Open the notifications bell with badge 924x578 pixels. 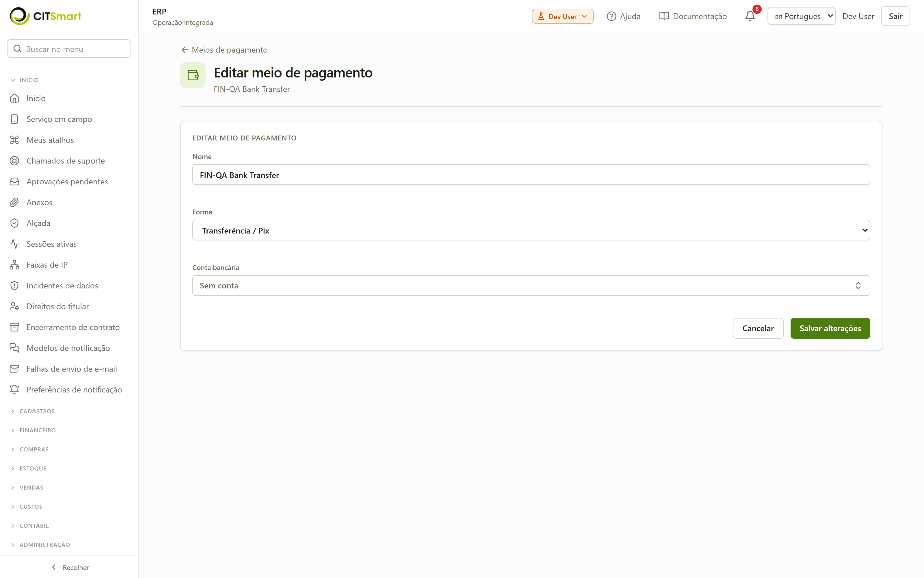pos(750,16)
